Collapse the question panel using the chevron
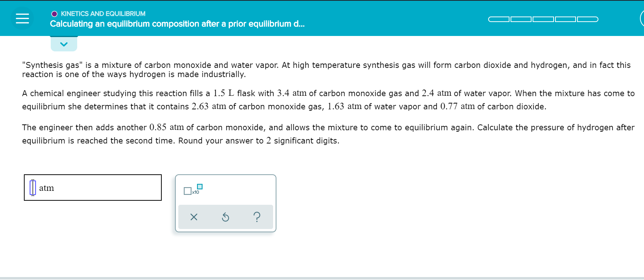Screen dimensions: 644x280 [x=64, y=44]
